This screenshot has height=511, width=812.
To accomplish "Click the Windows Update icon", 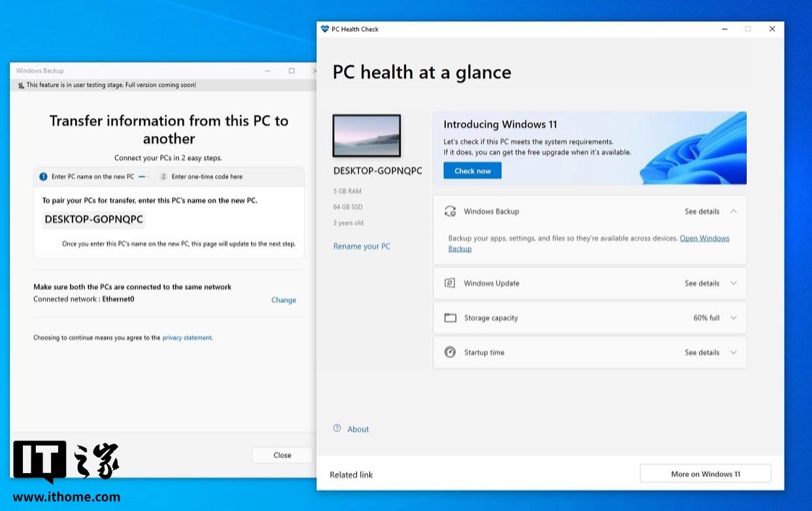I will point(450,283).
